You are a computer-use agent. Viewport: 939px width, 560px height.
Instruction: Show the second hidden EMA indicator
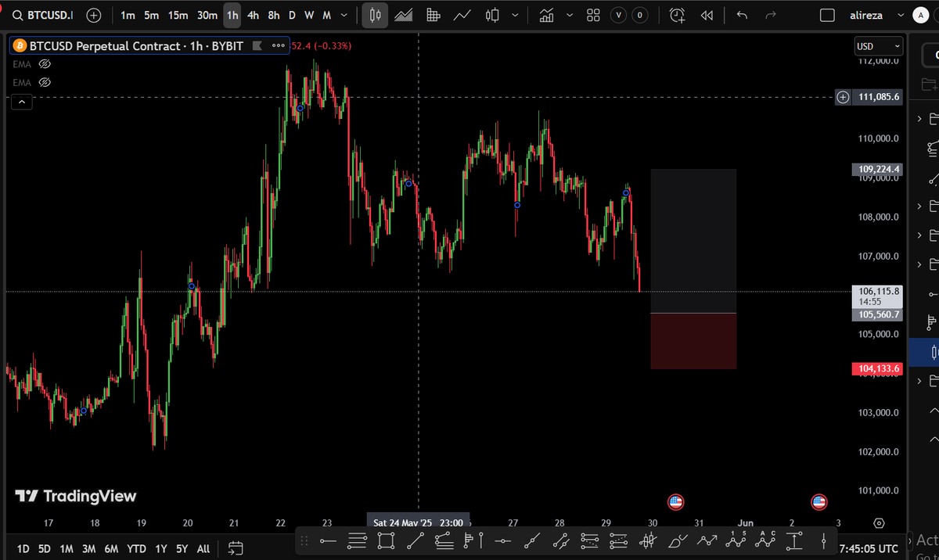pos(45,82)
